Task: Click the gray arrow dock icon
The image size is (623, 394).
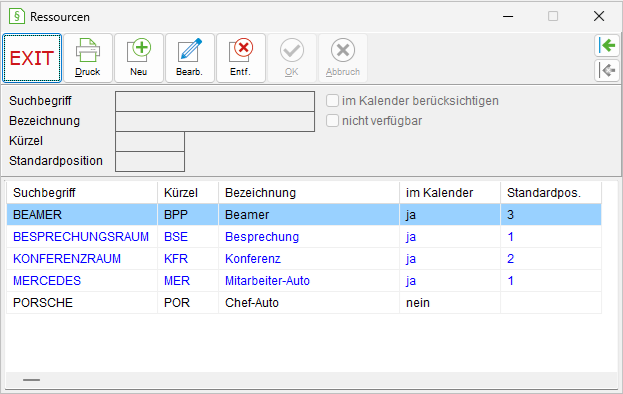Action: point(608,71)
